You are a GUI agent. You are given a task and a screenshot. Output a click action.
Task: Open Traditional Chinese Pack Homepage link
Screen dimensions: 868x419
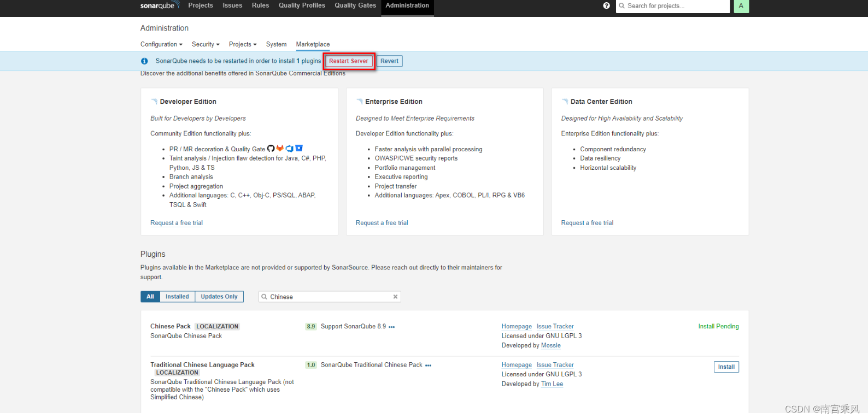[517, 365]
